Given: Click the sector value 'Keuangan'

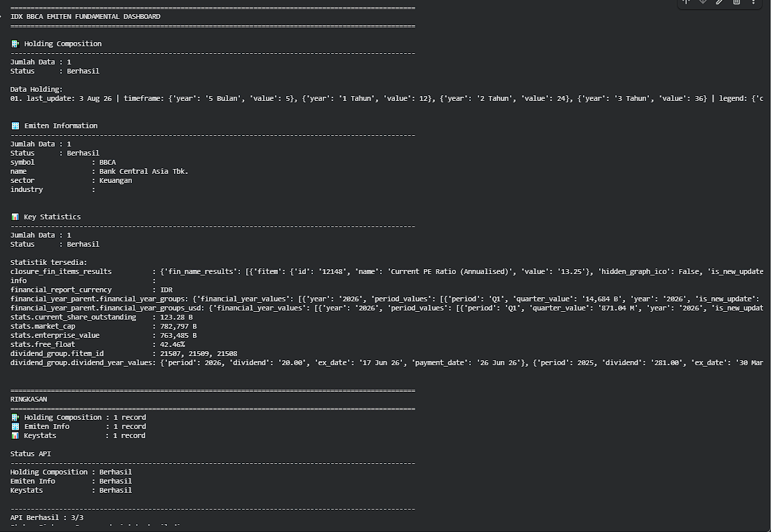Looking at the screenshot, I should click(116, 180).
